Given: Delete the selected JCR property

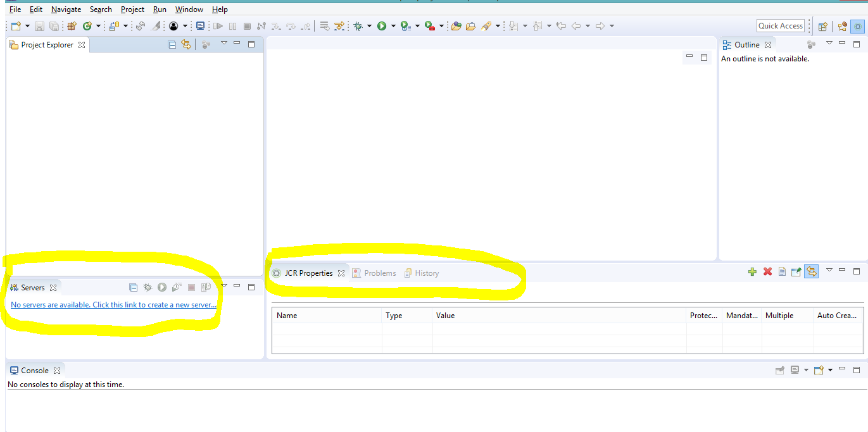Looking at the screenshot, I should point(767,271).
